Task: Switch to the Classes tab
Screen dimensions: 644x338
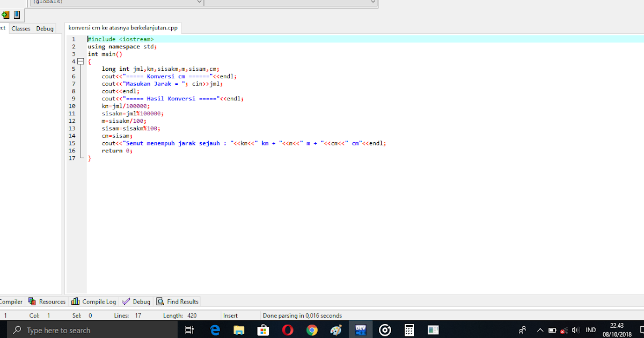Action: point(20,28)
